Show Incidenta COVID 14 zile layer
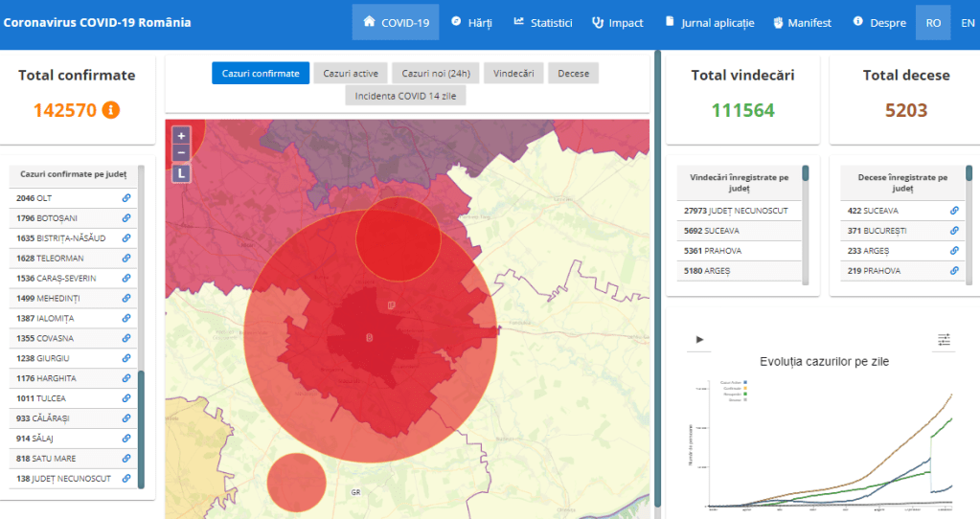The image size is (980, 519). pyautogui.click(x=405, y=96)
